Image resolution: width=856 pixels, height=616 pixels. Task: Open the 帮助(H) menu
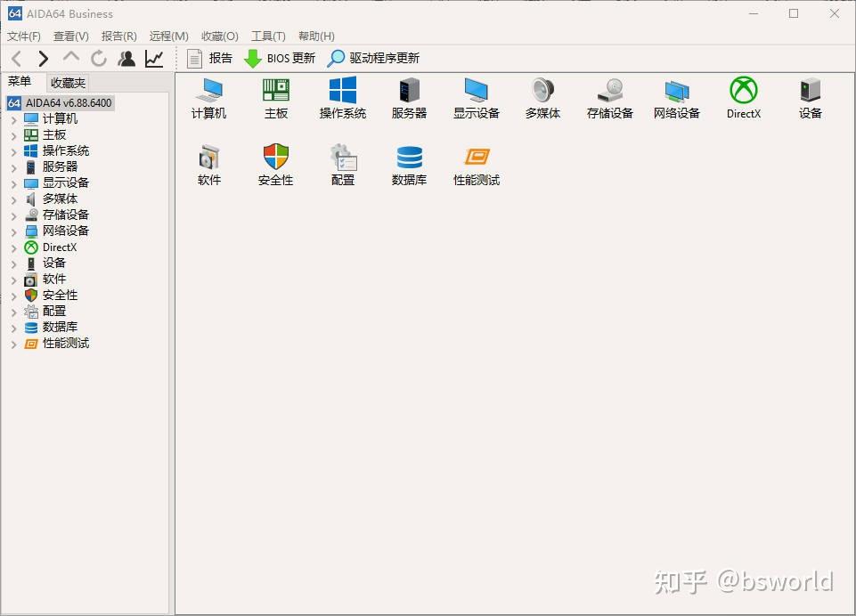pos(316,36)
